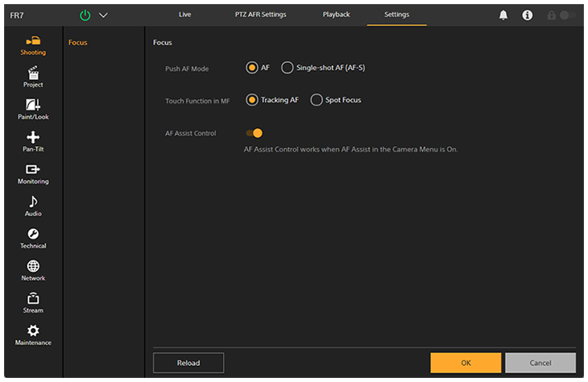This screenshot has height=382, width=588.
Task: Go to Pan-Tilt settings
Action: (33, 142)
